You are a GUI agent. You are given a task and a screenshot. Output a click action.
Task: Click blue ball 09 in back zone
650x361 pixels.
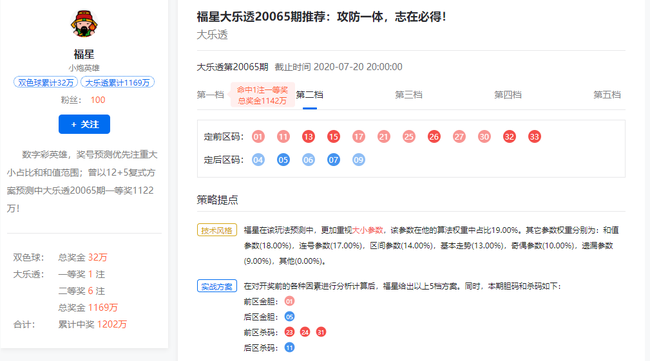(359, 160)
